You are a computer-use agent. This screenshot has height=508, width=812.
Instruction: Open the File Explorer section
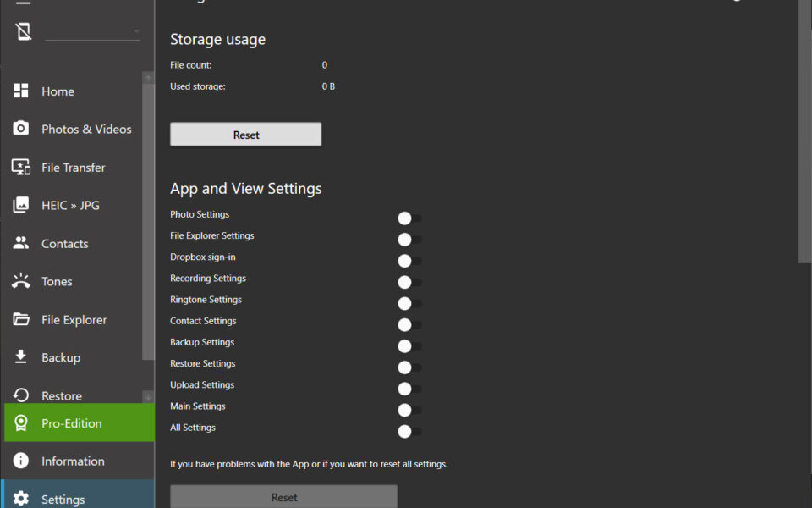[x=71, y=320]
